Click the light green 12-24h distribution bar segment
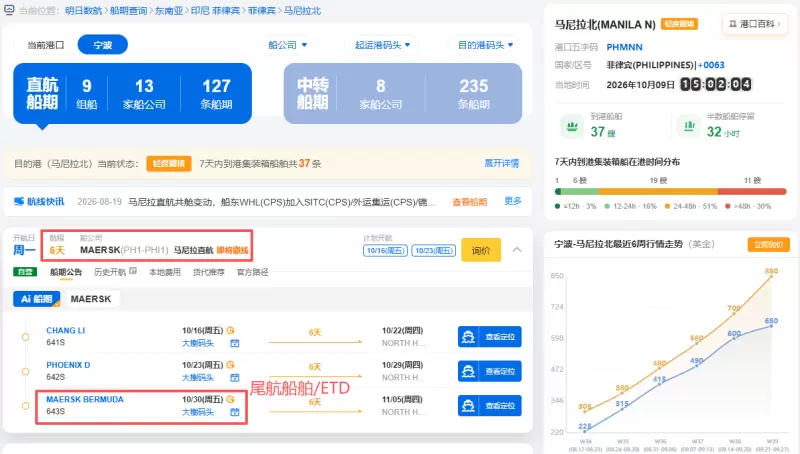This screenshot has width=800, height=454. coord(580,192)
